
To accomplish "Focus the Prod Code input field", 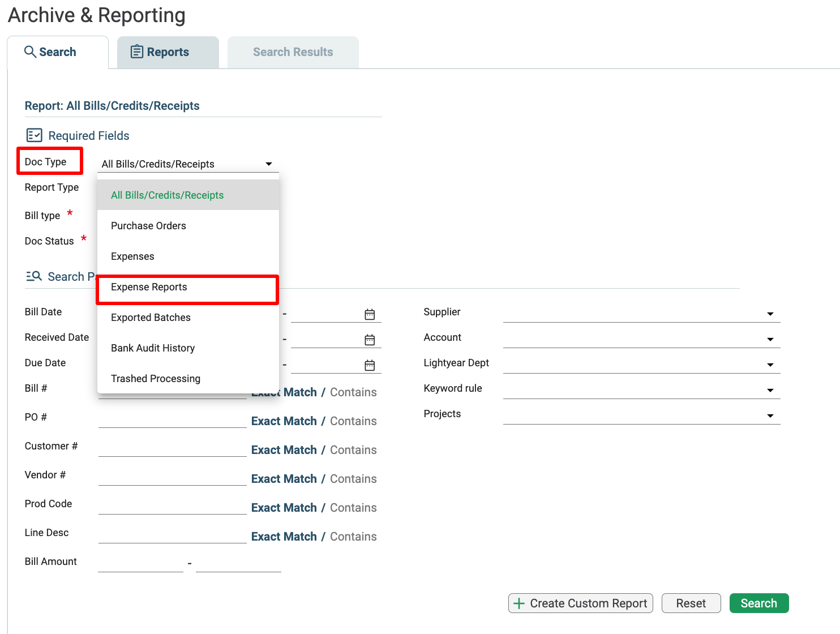I will [x=173, y=506].
